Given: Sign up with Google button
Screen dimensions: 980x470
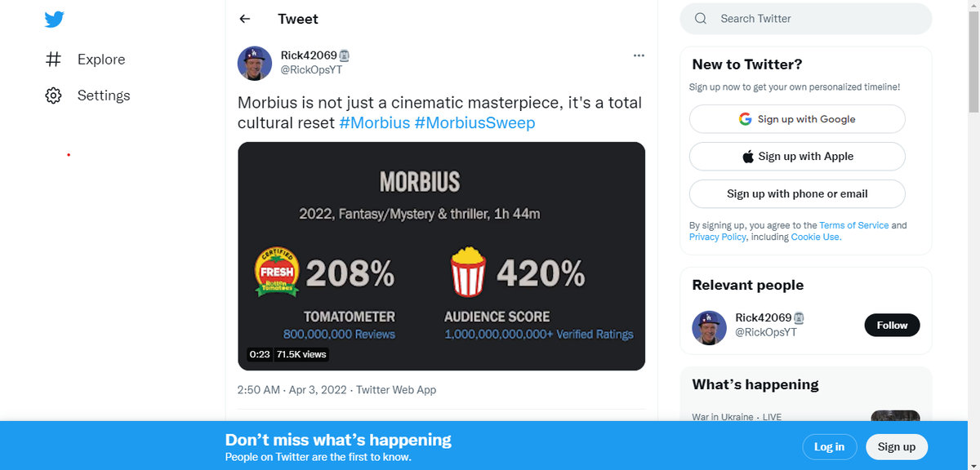Looking at the screenshot, I should pyautogui.click(x=797, y=119).
